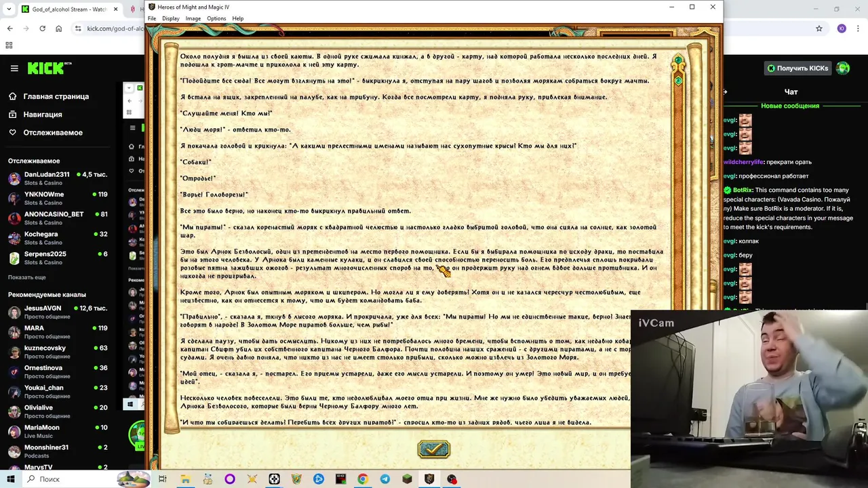Open the Kick user profile avatar
The image size is (868, 488).
coord(843,68)
